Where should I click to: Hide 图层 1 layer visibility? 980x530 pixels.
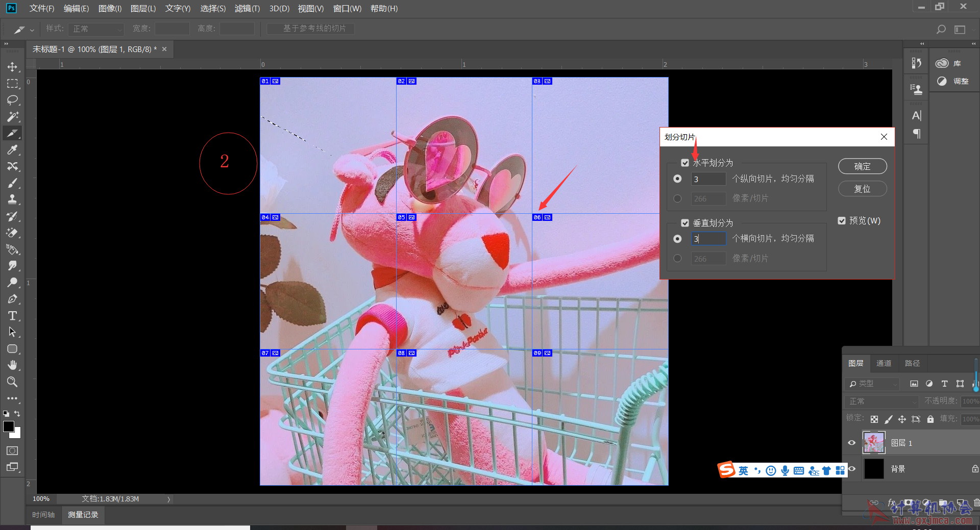click(x=851, y=443)
